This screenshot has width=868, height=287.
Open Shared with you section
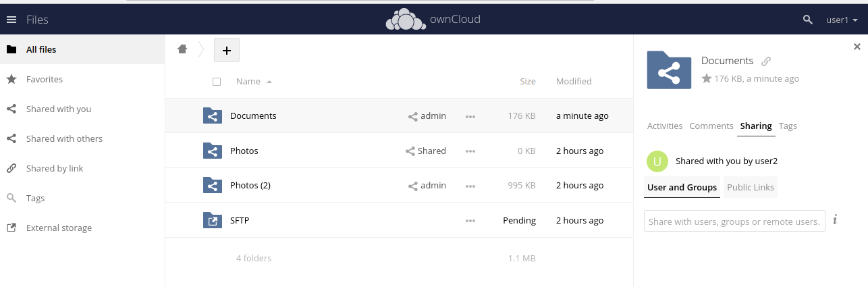[82, 109]
